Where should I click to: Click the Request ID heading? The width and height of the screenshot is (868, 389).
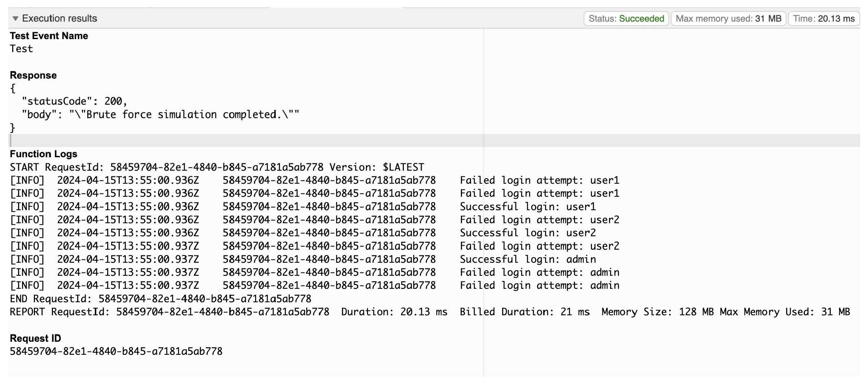pos(35,338)
